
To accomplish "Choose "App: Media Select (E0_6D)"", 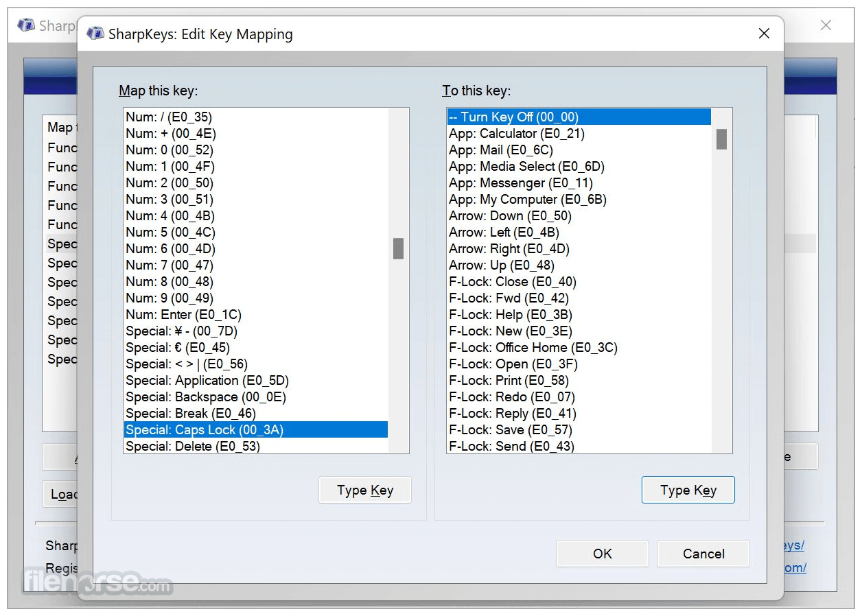I will point(579,166).
